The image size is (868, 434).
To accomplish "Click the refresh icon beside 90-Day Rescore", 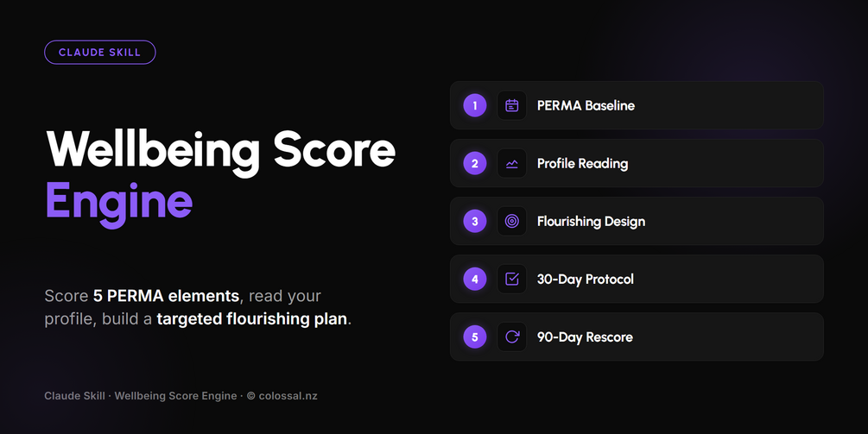I will pos(512,337).
